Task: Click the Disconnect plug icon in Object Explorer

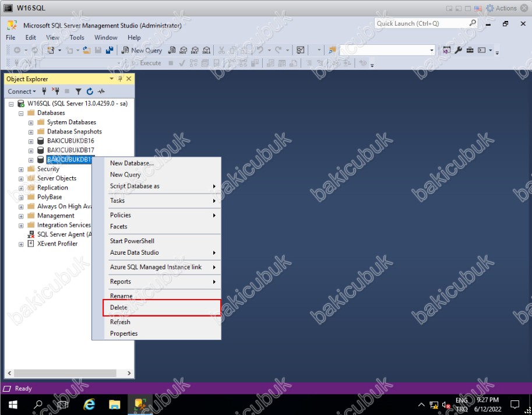Action: point(55,92)
